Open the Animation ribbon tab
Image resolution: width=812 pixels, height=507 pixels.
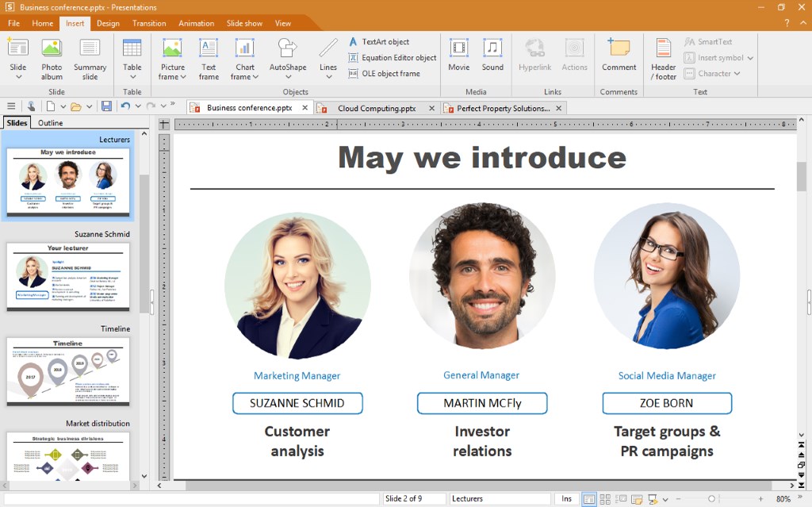[x=196, y=23]
